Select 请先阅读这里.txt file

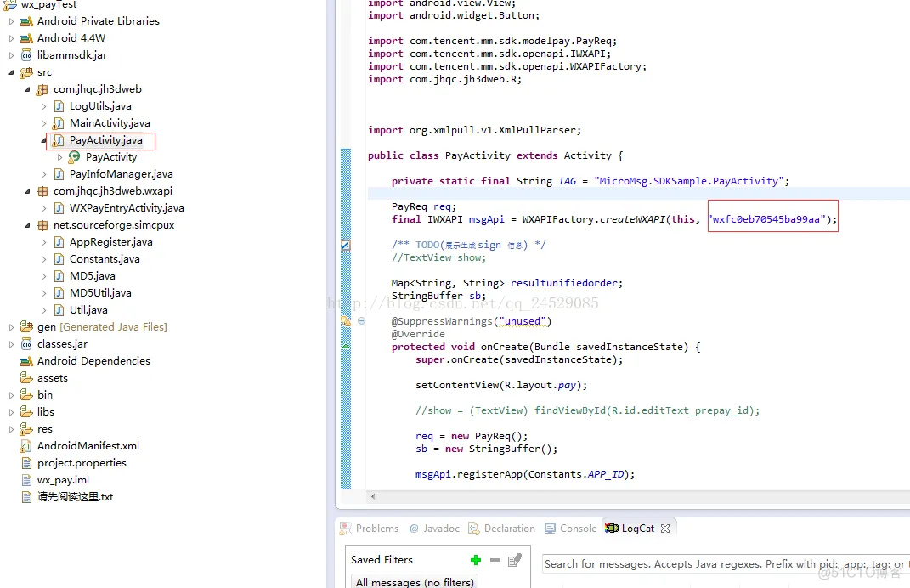(x=76, y=497)
